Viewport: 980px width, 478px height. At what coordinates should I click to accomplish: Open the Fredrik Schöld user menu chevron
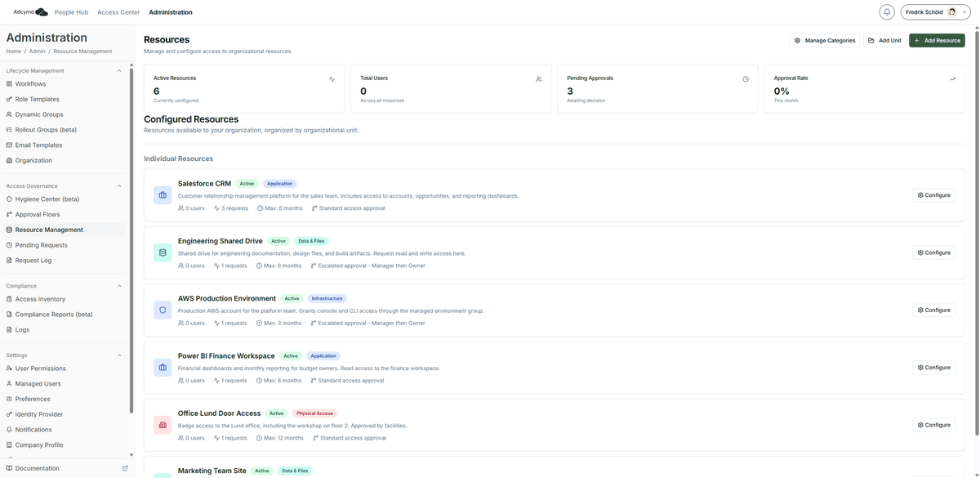pyautogui.click(x=964, y=12)
